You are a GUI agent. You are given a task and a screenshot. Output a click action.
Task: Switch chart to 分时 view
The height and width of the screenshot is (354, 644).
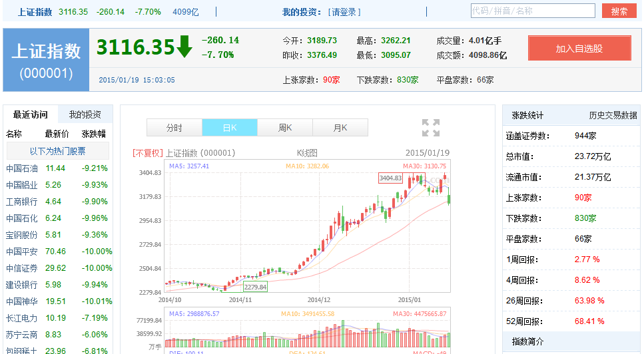(174, 128)
